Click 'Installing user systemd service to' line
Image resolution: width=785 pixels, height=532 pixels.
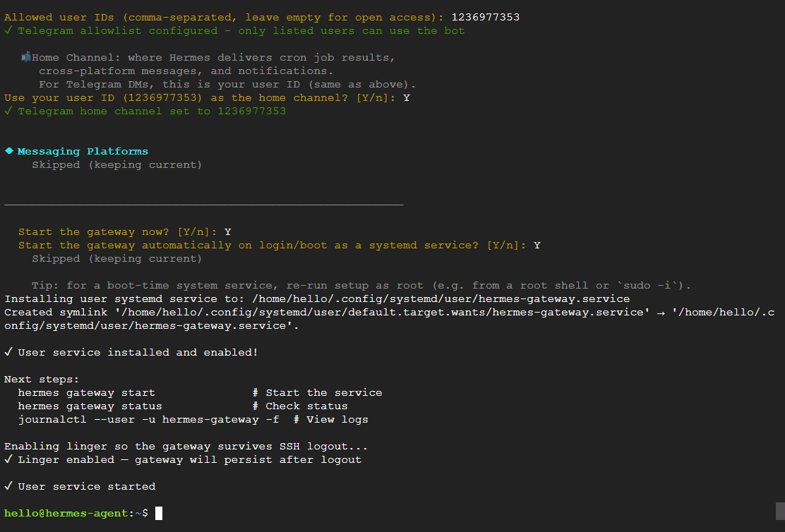click(317, 298)
